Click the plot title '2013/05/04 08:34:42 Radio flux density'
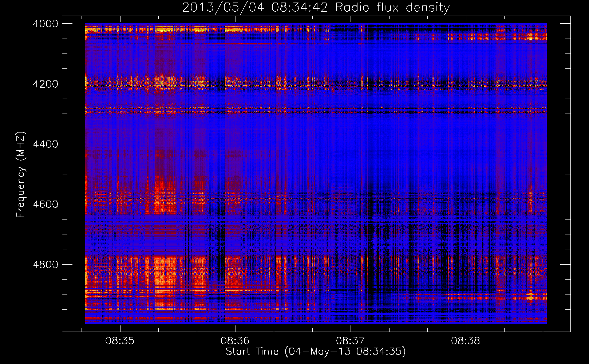Screen dimensions: 589x364 (316, 8)
